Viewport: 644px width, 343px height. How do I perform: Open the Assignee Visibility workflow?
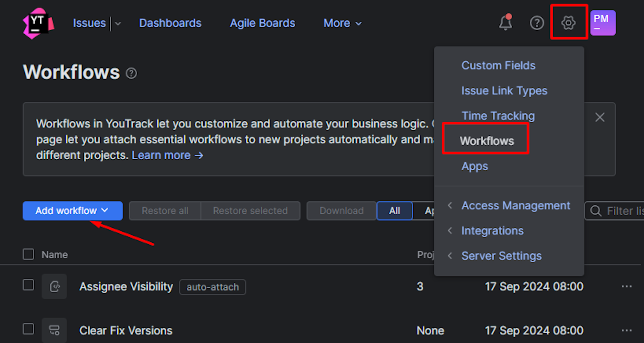126,287
